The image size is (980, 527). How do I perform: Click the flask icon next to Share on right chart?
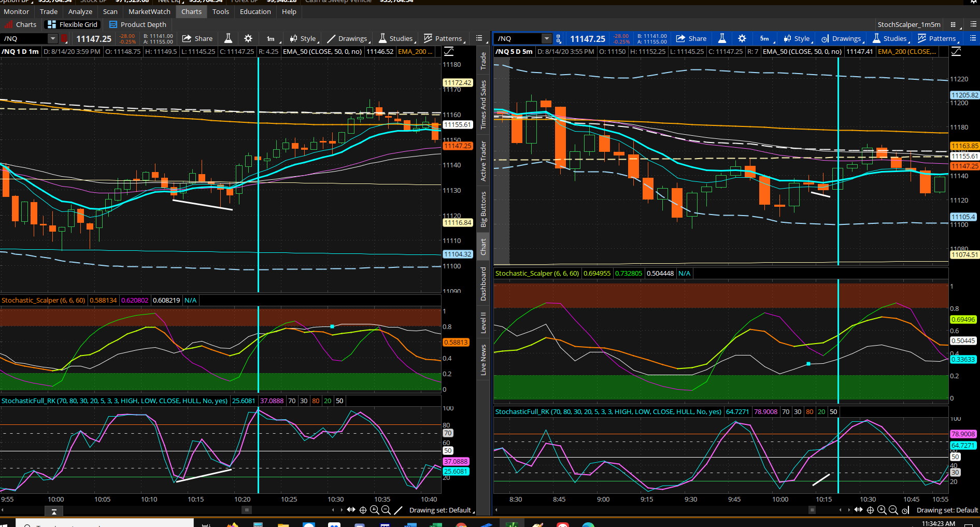(x=722, y=38)
